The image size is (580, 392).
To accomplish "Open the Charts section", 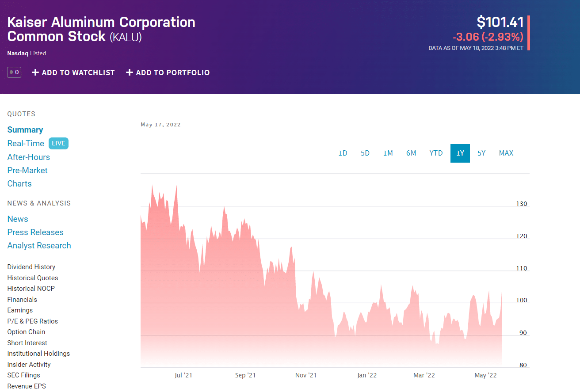I will coord(19,183).
